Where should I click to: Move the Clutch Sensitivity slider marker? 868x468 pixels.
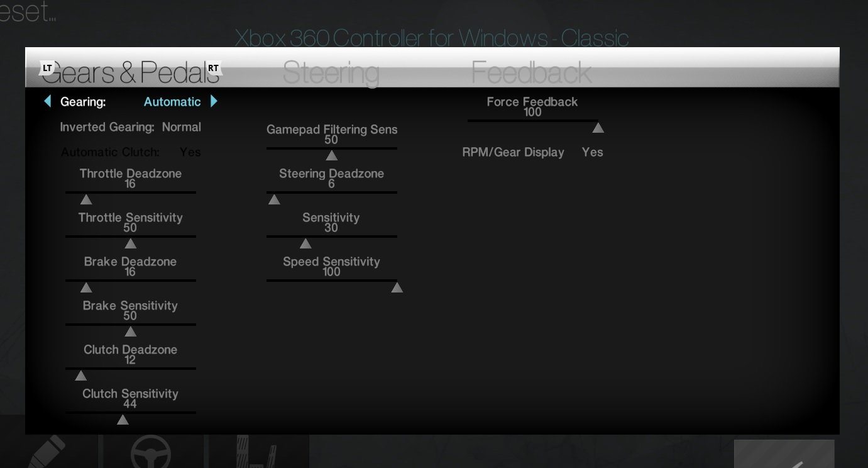[x=123, y=420]
